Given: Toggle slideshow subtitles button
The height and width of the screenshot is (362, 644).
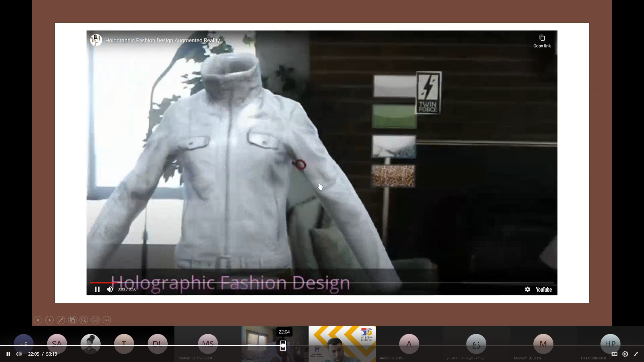Looking at the screenshot, I should [95, 320].
